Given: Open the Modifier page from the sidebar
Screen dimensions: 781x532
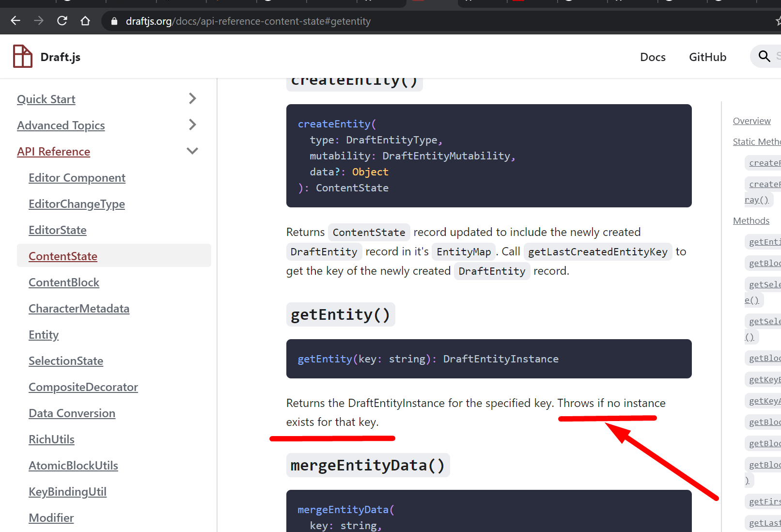Looking at the screenshot, I should coord(51,517).
